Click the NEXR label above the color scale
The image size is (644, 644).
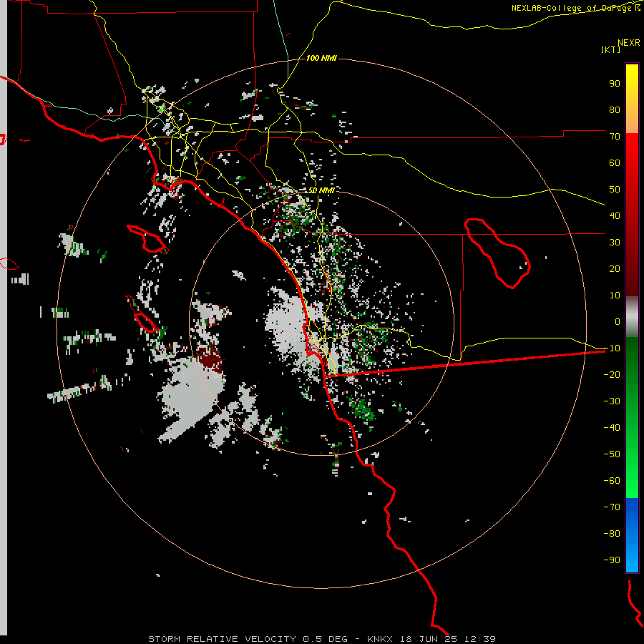click(629, 43)
